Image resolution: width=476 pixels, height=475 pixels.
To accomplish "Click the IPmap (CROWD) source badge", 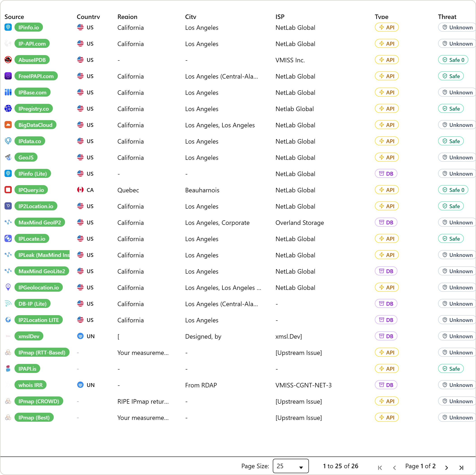I will 39,401.
